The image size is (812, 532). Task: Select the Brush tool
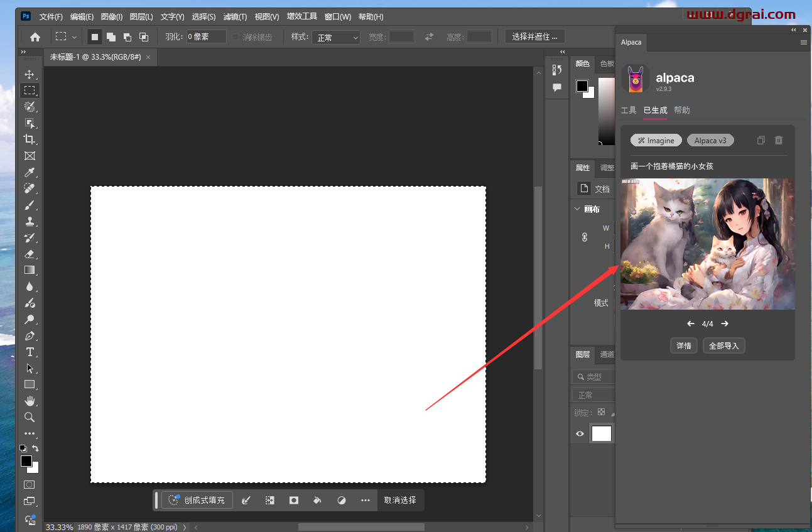(30, 205)
